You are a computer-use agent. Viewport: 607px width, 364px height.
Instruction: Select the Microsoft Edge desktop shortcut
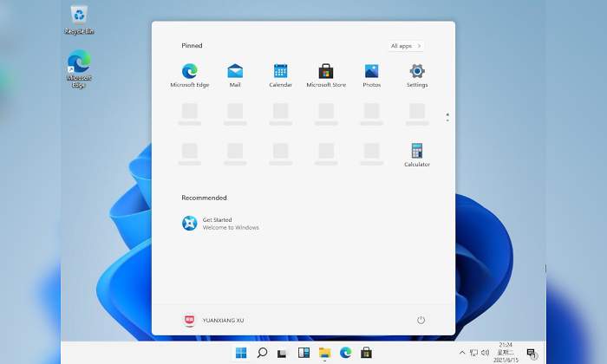point(79,68)
